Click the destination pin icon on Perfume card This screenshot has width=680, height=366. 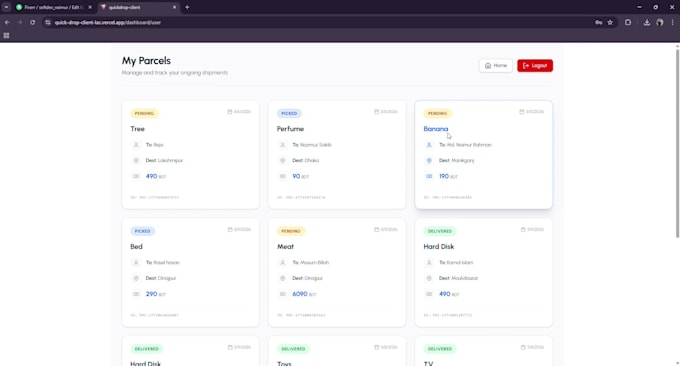tap(282, 160)
